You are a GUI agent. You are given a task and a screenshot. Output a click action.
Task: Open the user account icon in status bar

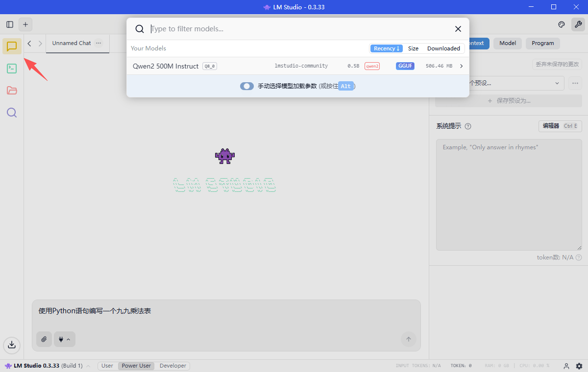(566, 366)
